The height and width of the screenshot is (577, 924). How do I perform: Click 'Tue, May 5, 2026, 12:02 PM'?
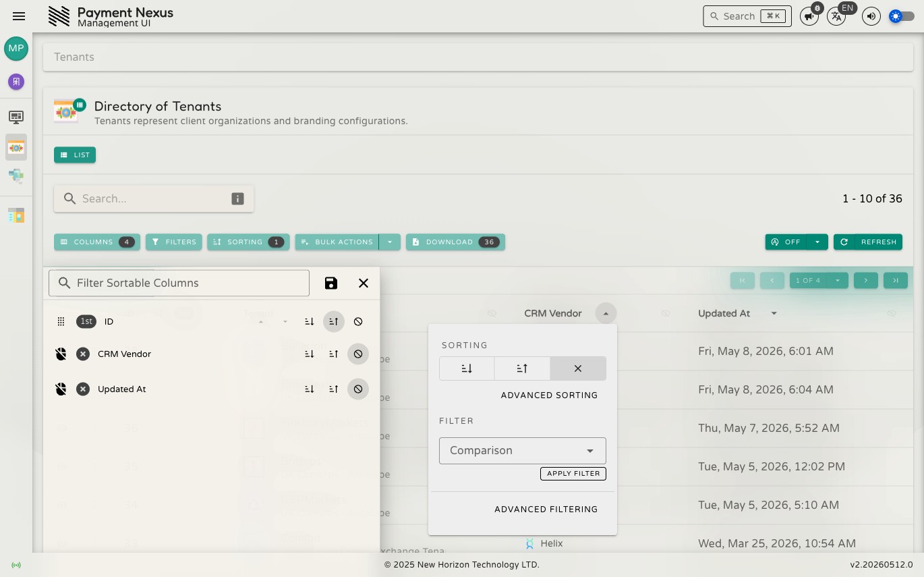pos(772,466)
